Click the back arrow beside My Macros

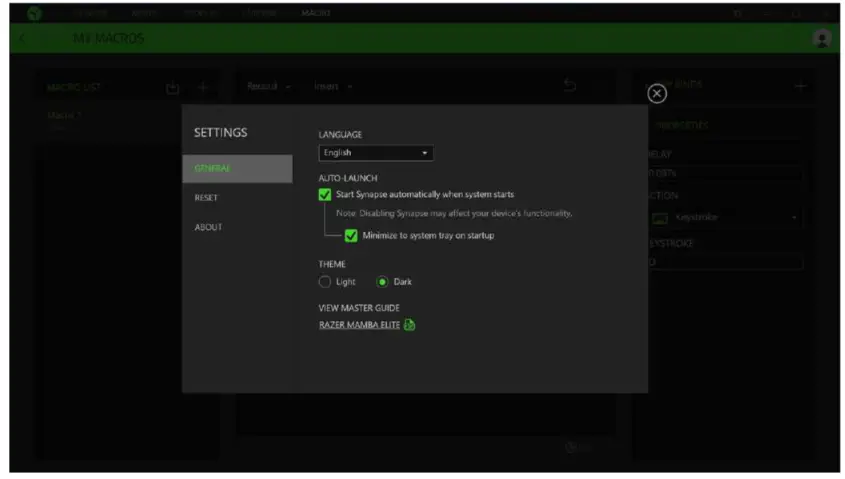[22, 39]
